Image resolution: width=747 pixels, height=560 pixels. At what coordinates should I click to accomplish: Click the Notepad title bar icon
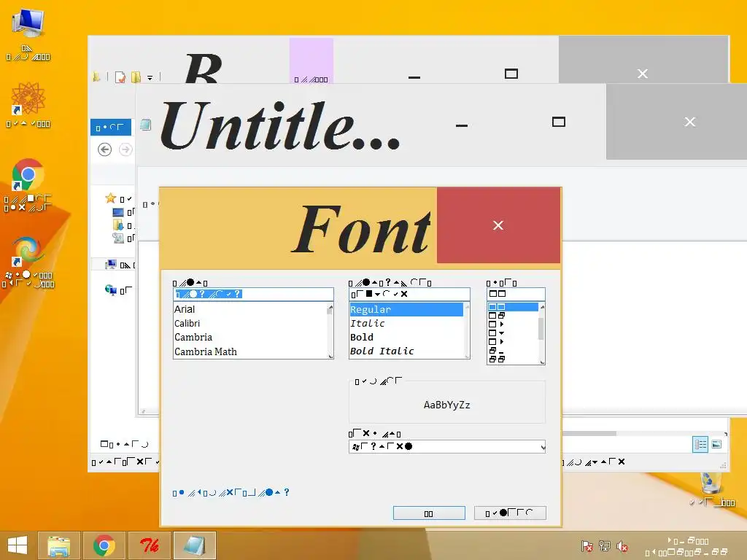146,125
